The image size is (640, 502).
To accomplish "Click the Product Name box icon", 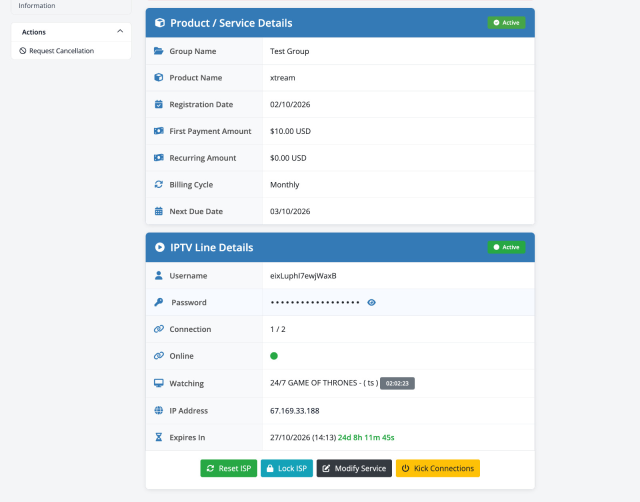I will pos(159,78).
